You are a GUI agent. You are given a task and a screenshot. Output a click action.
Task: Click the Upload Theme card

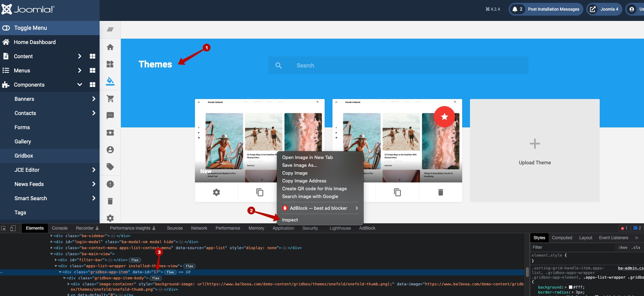click(534, 150)
